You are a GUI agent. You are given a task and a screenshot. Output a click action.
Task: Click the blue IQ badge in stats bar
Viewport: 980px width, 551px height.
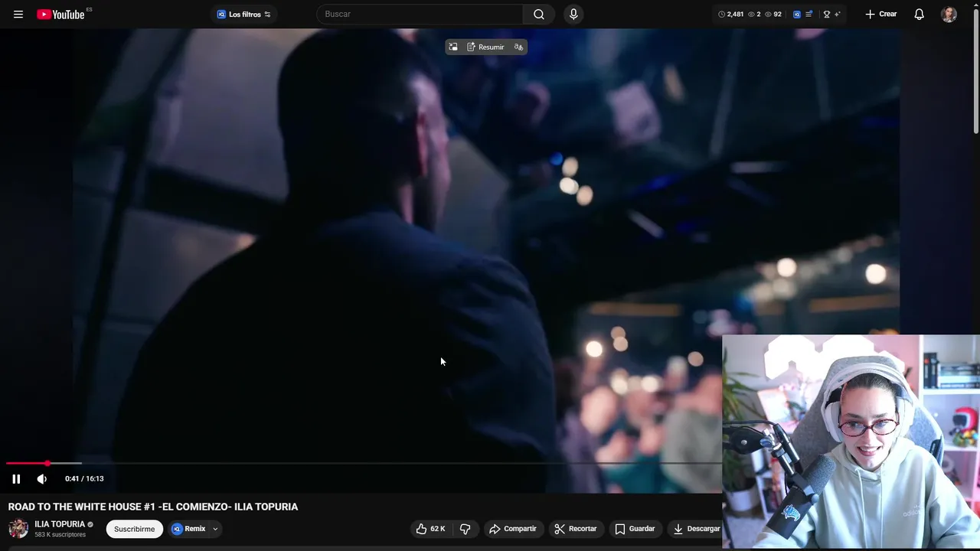tap(797, 15)
